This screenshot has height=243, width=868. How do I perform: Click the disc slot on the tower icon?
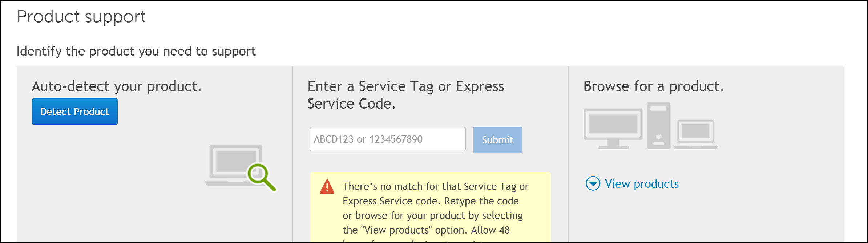(x=658, y=108)
